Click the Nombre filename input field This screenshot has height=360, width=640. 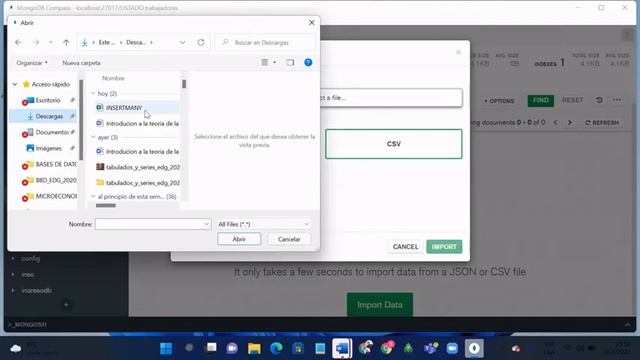click(149, 224)
